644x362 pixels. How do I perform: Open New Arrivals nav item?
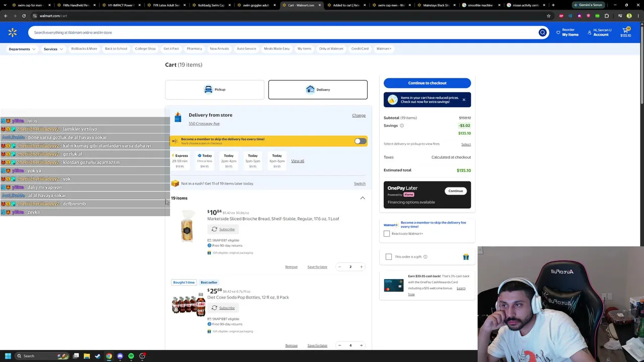[x=219, y=49]
